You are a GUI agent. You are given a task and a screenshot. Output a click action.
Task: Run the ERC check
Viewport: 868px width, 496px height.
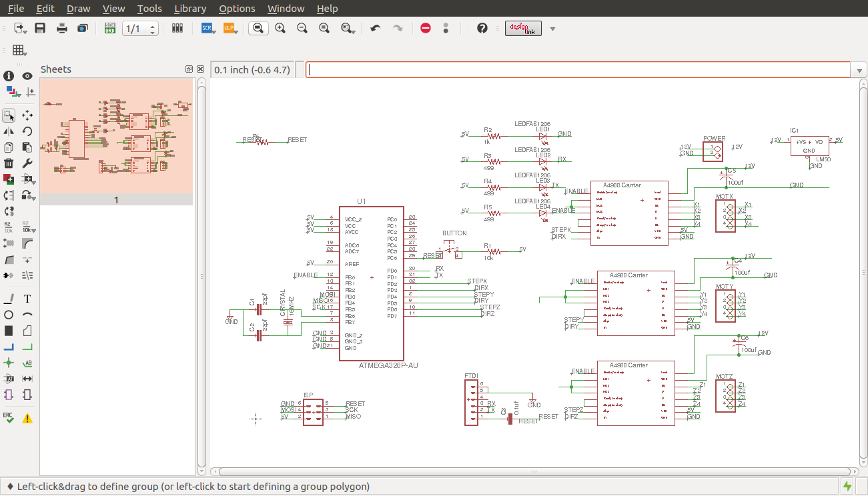coord(9,418)
